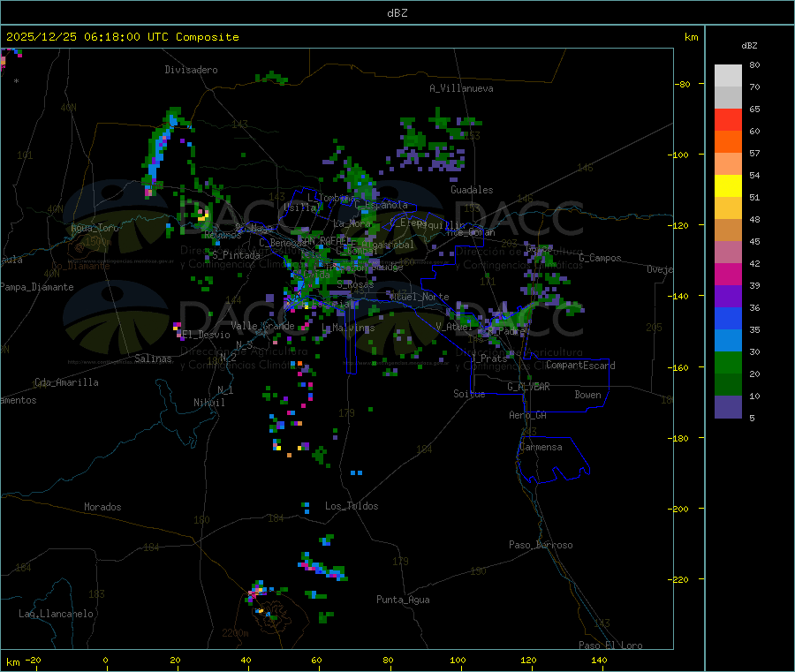Image resolution: width=795 pixels, height=672 pixels.
Task: Click the green 20-30 dBZ swatch
Action: click(728, 362)
